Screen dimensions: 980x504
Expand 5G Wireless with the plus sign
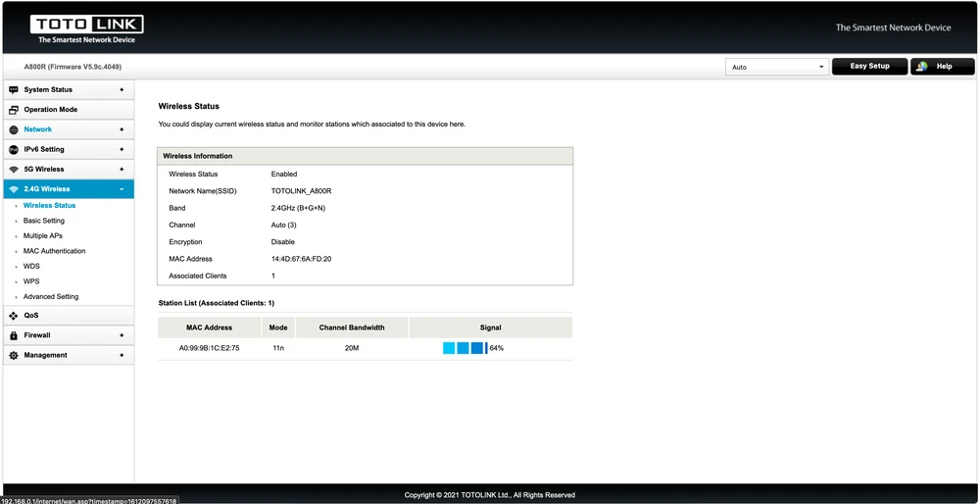(x=122, y=170)
